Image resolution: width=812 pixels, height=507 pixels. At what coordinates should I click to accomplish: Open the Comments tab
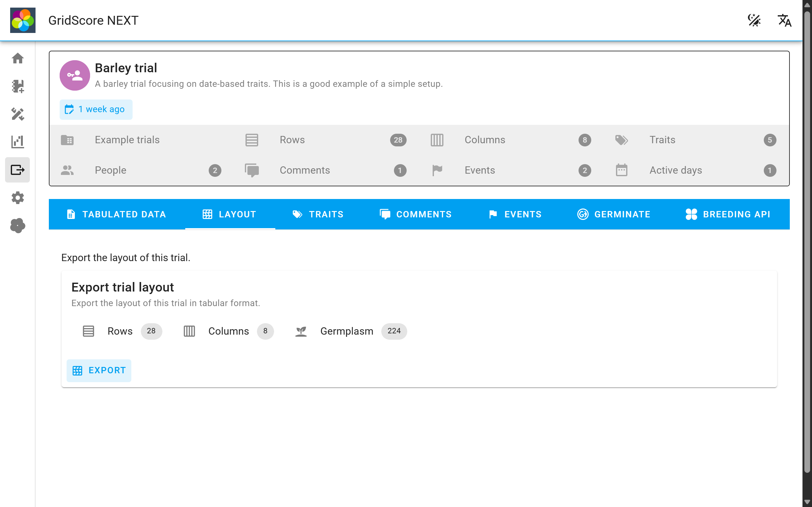[x=416, y=214]
